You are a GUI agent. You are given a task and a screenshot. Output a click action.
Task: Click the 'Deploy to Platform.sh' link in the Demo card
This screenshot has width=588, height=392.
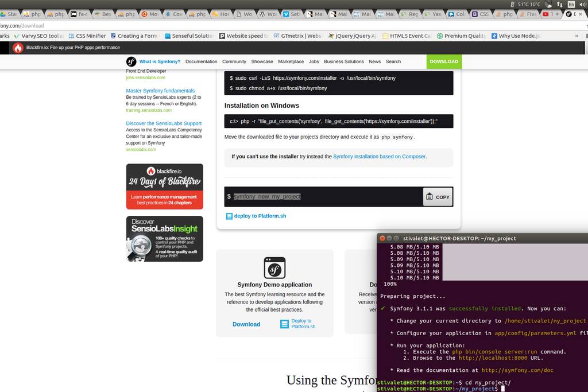tap(303, 324)
